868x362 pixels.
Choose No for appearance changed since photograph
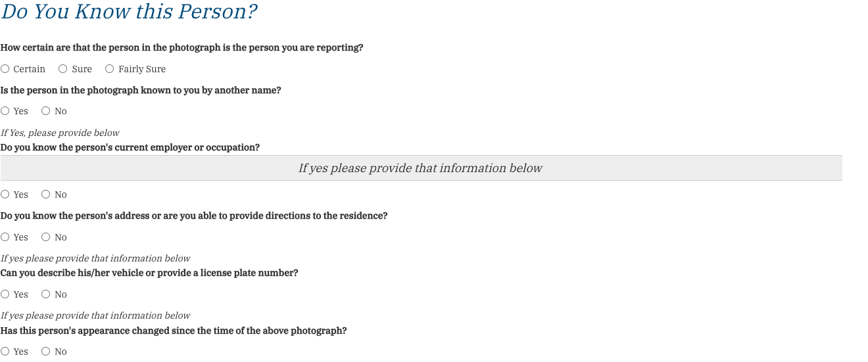tap(46, 351)
